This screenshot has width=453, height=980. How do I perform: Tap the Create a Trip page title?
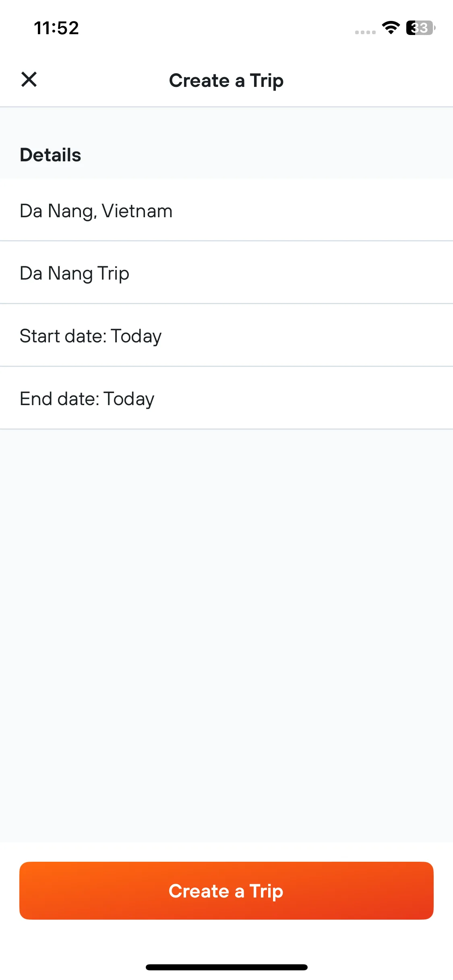(x=226, y=80)
